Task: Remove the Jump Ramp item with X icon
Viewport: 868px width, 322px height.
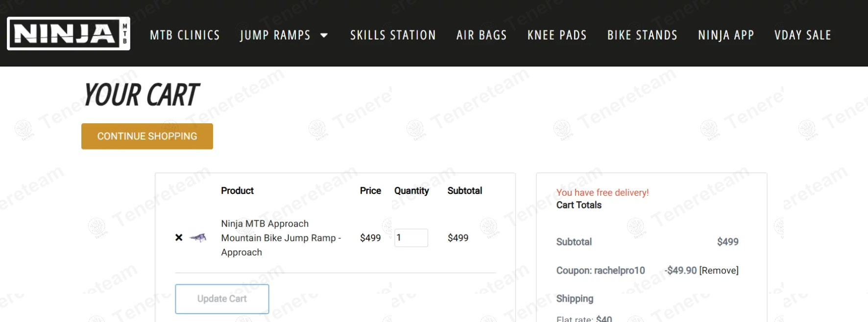Action: pos(179,237)
